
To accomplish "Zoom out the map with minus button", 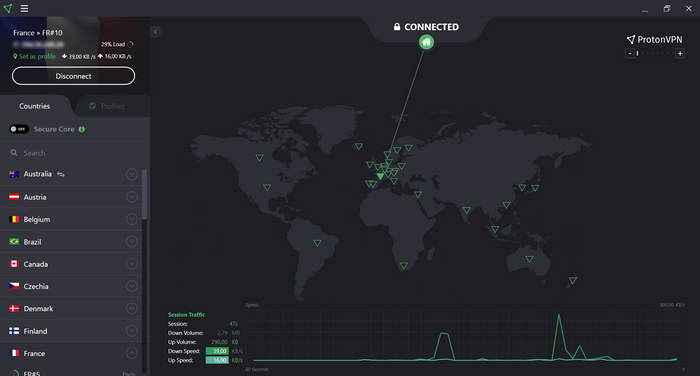I will [x=629, y=54].
